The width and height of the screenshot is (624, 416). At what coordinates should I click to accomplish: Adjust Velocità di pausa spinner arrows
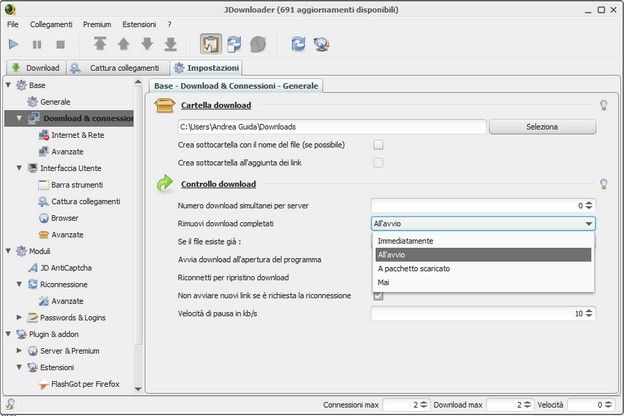point(589,313)
